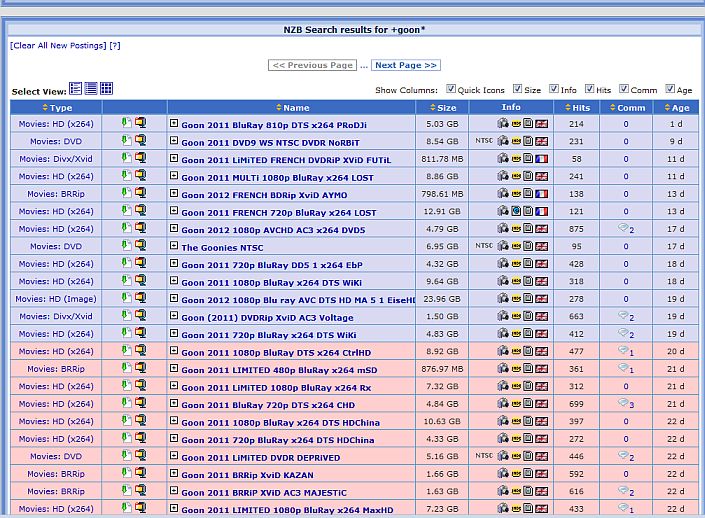Click camera icon on Goon 720p x264 DTS WiKi
Image resolution: width=705 pixels, height=518 pixels.
click(503, 334)
